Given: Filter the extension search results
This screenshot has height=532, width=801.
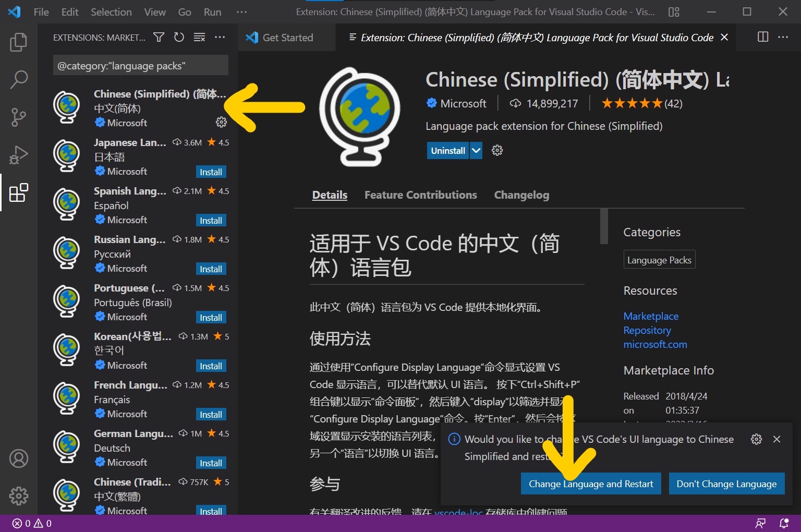Looking at the screenshot, I should coord(159,37).
